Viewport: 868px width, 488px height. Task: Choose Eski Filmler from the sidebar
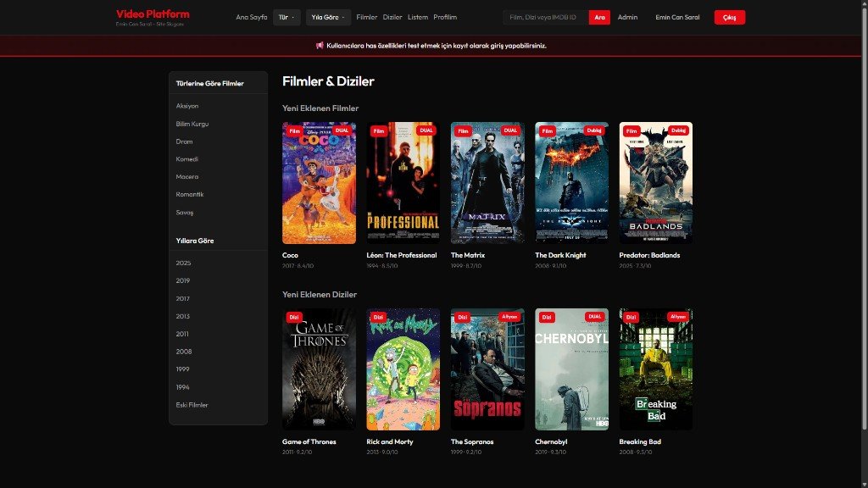[192, 405]
